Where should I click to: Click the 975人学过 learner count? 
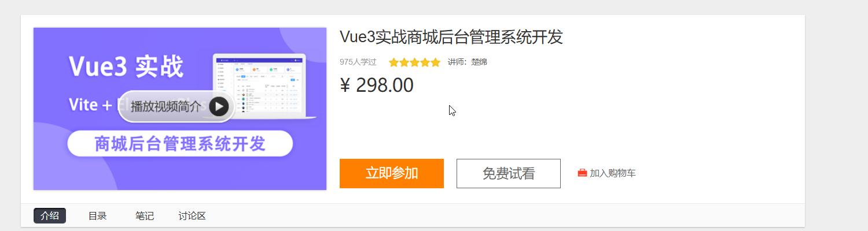tap(358, 62)
